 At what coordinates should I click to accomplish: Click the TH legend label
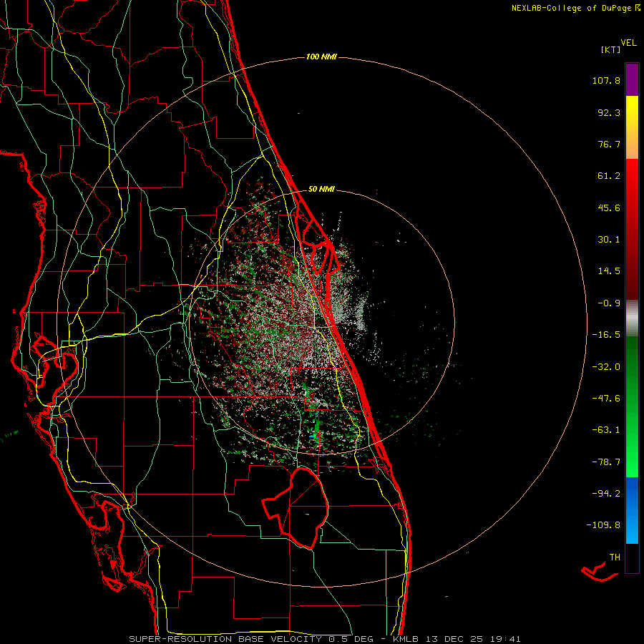pyautogui.click(x=615, y=557)
